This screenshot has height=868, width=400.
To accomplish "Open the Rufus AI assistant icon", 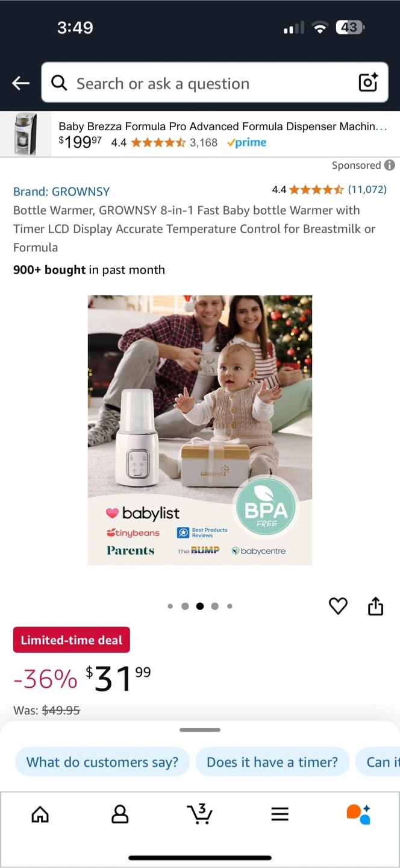I will coord(358,814).
